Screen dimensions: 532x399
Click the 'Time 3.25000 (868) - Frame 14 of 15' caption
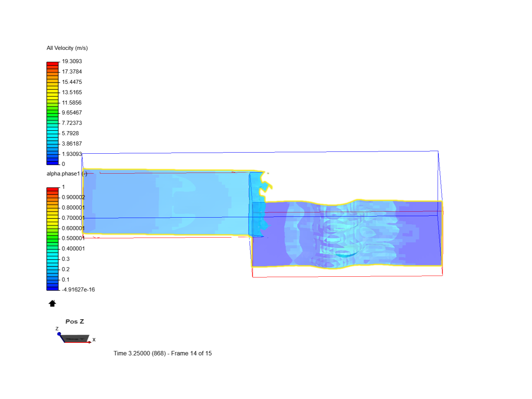click(163, 354)
